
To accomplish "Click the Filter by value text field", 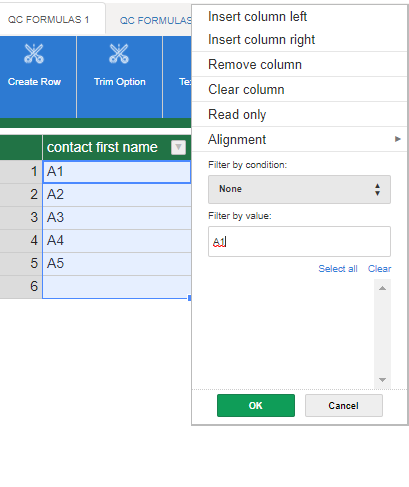I will point(299,242).
